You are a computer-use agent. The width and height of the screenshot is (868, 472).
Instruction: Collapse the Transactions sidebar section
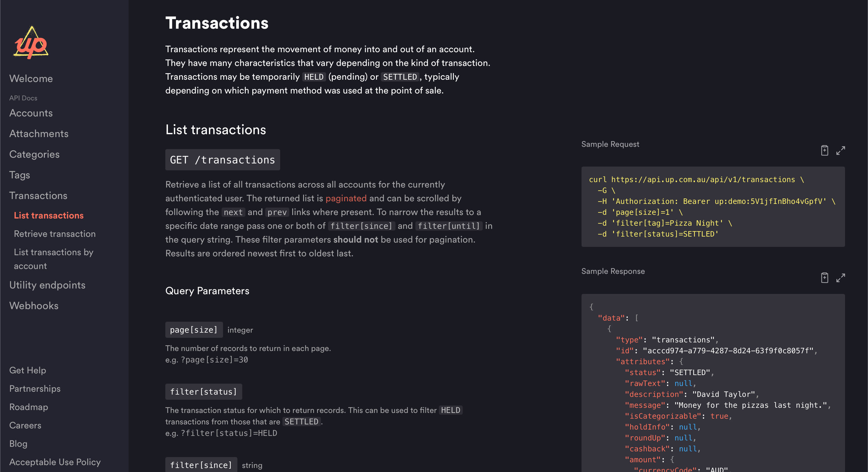(x=38, y=195)
